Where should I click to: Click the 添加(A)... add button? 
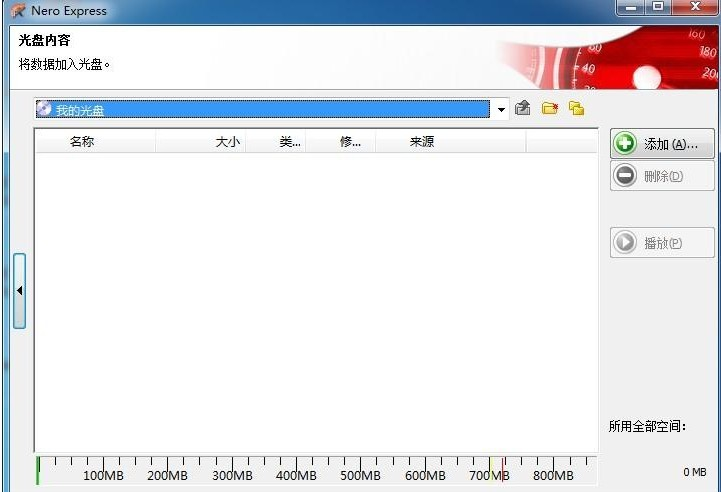tap(662, 144)
